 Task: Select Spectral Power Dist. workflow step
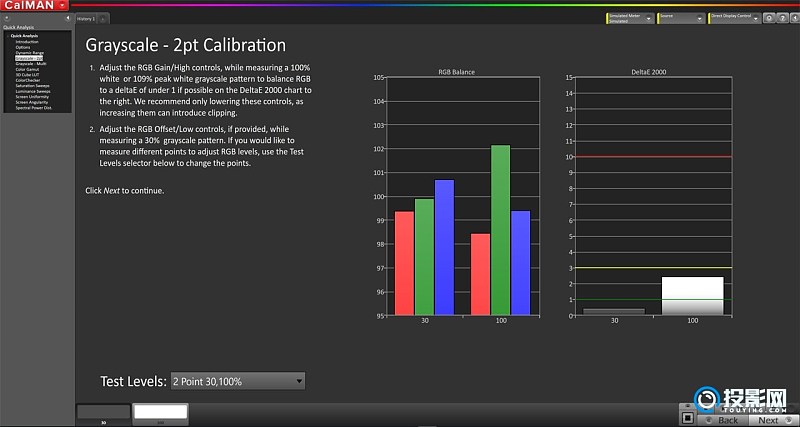tap(34, 108)
